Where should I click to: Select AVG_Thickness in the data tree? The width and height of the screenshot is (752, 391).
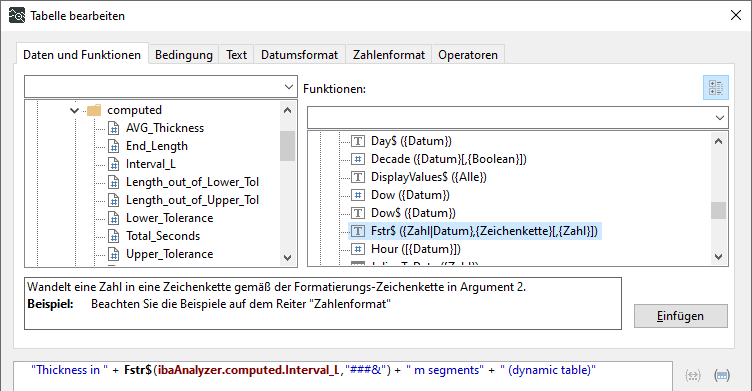click(164, 128)
